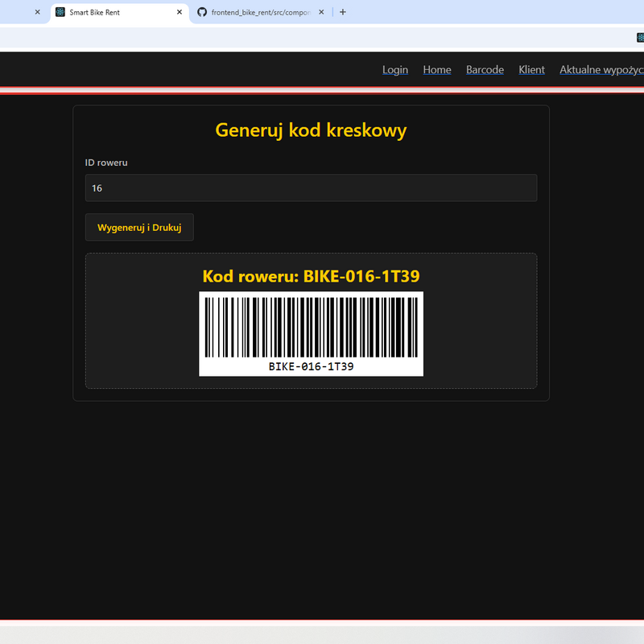This screenshot has width=644, height=644.
Task: Click the Smart Bike Rent tab's React favicon
Action: (x=60, y=12)
